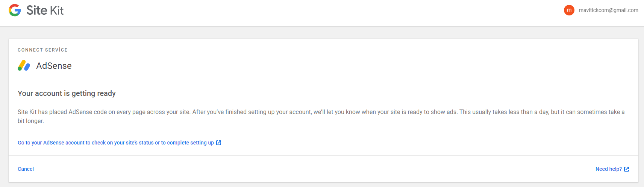644x187 pixels.
Task: Click the 'Your account is getting ready' heading
Action: [67, 93]
